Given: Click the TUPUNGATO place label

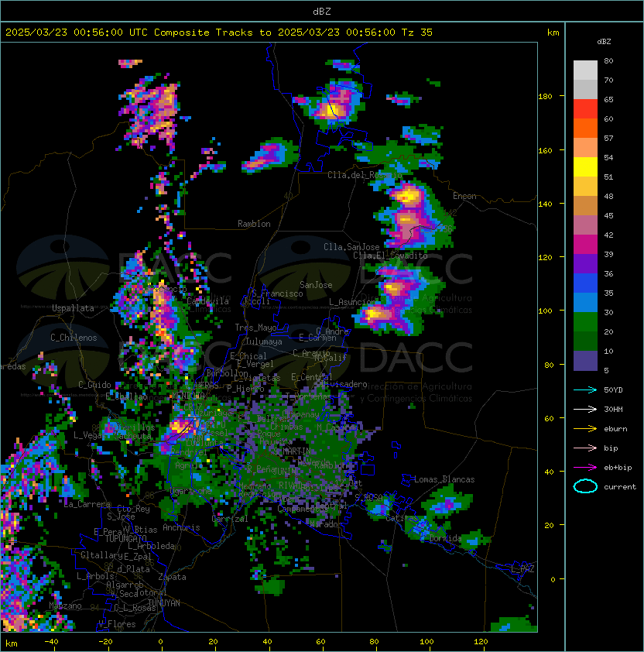Looking at the screenshot, I should tap(125, 539).
